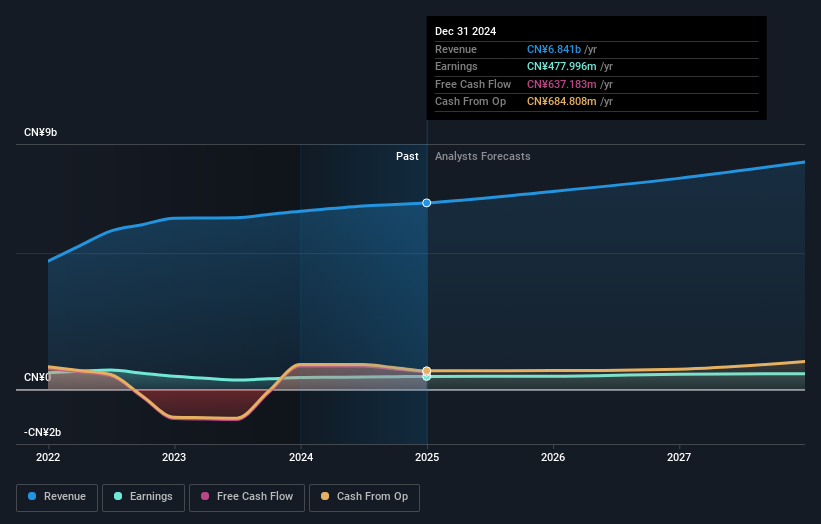Click the Past label

click(x=407, y=157)
